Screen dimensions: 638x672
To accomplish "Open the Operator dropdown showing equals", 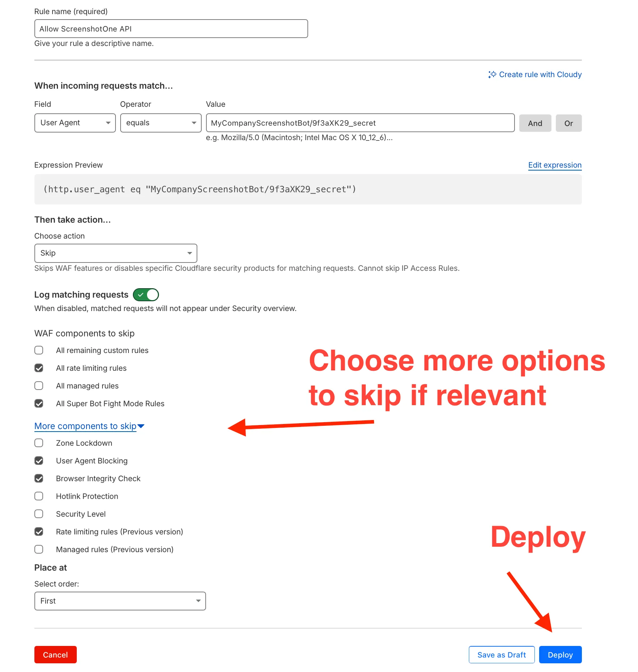I will (161, 123).
